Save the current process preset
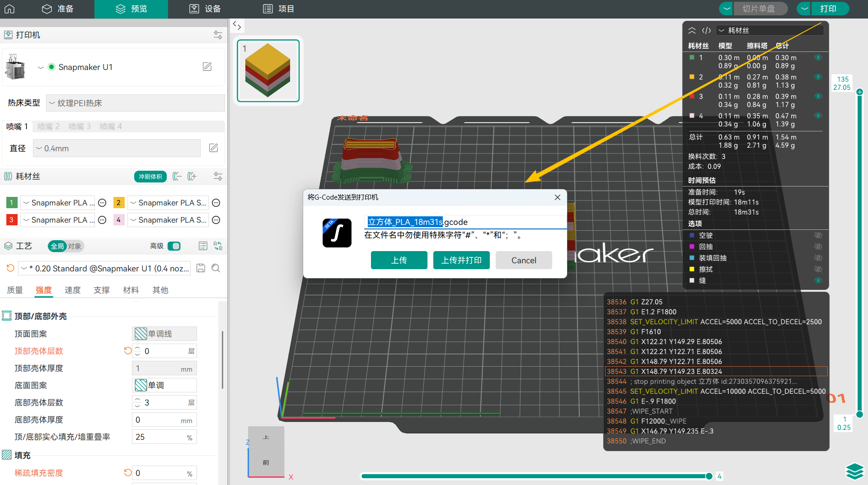This screenshot has height=485, width=868. 201,268
